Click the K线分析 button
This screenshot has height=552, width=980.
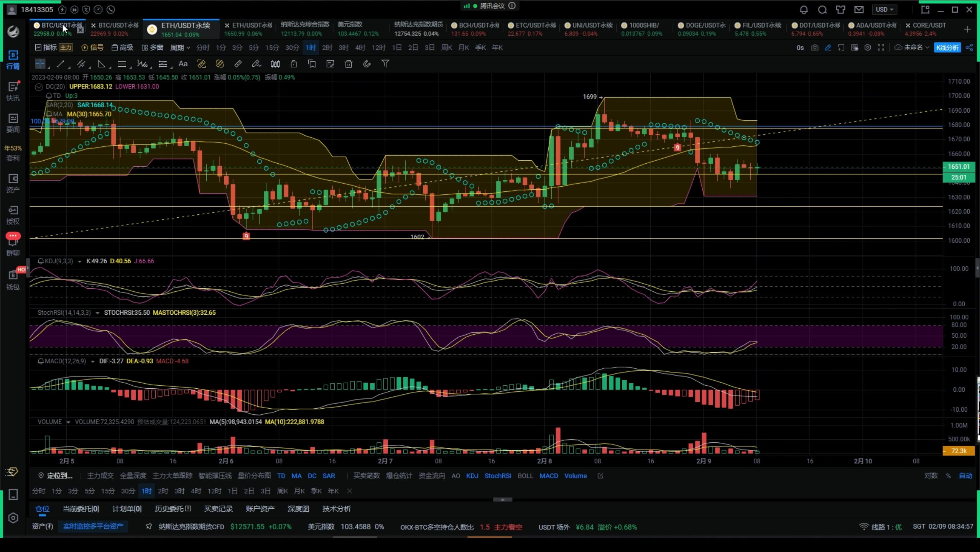947,48
